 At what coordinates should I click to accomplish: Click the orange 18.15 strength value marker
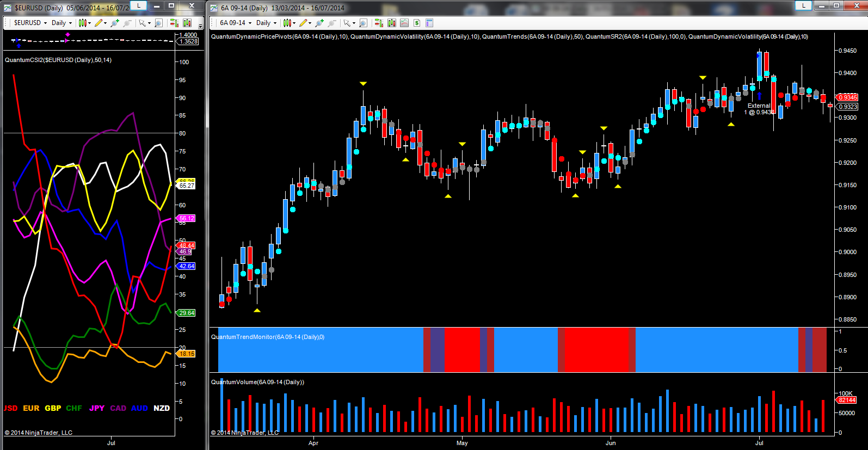(x=186, y=354)
